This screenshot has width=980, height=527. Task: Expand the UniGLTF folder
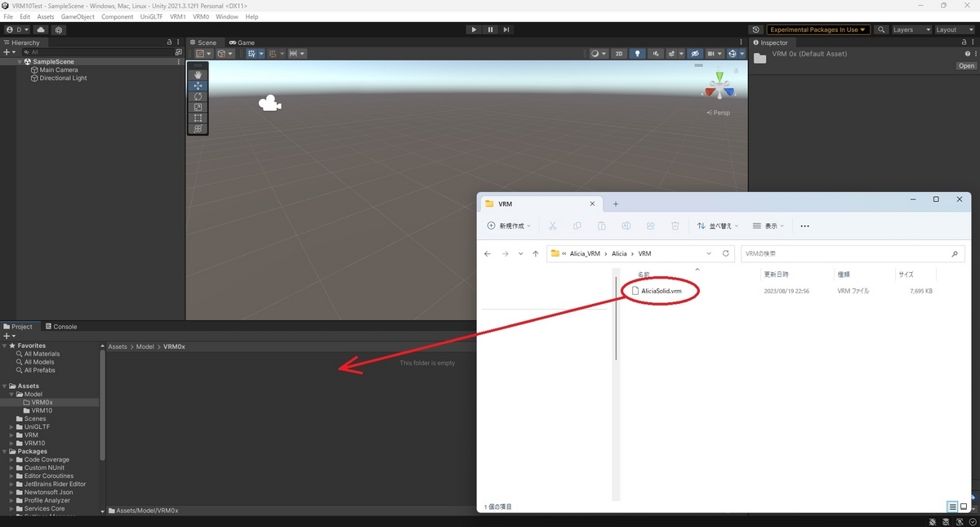12,427
